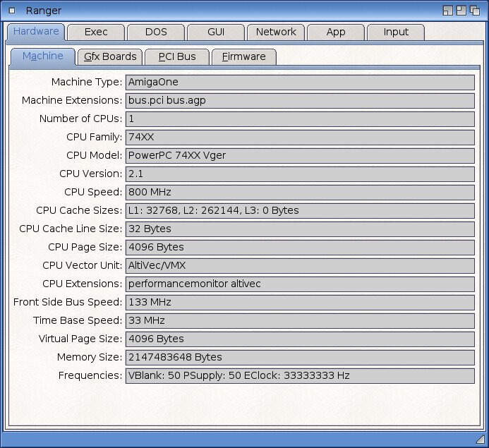Click the CPU Speed field showing 800 MHz

tap(300, 192)
